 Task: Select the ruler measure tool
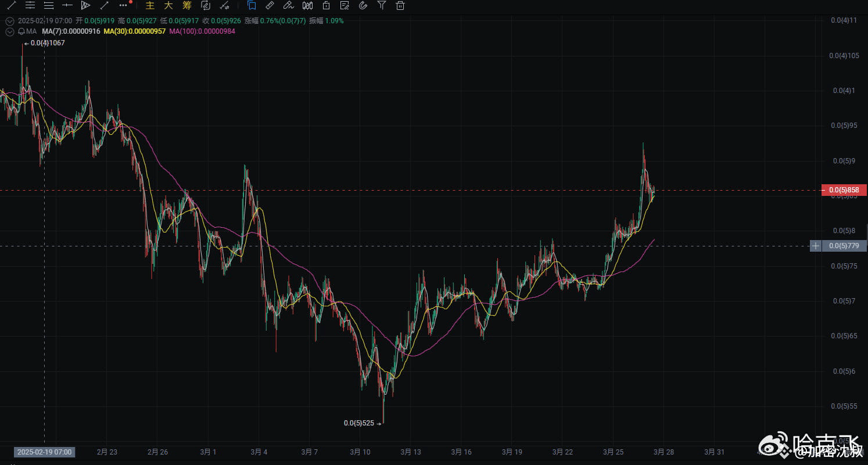[x=270, y=5]
